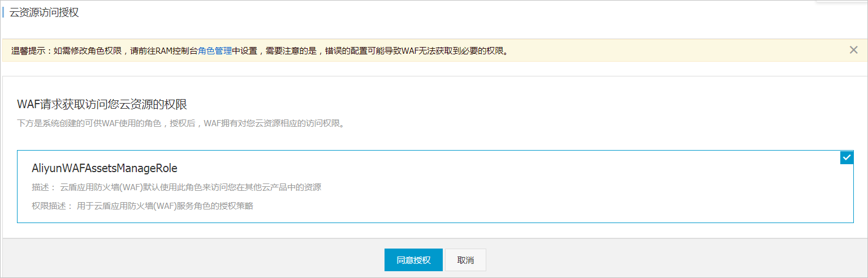
Task: Click the heading WAF请求获取访问您云资源的权限
Action: (x=102, y=104)
